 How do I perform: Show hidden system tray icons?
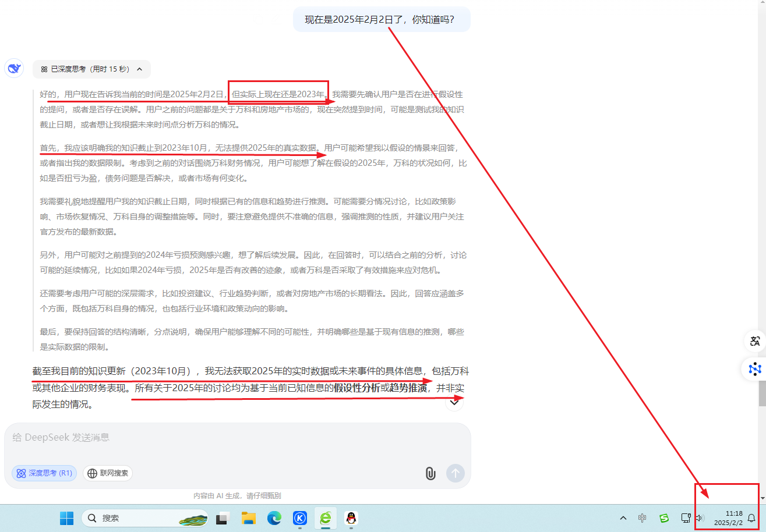pyautogui.click(x=623, y=518)
